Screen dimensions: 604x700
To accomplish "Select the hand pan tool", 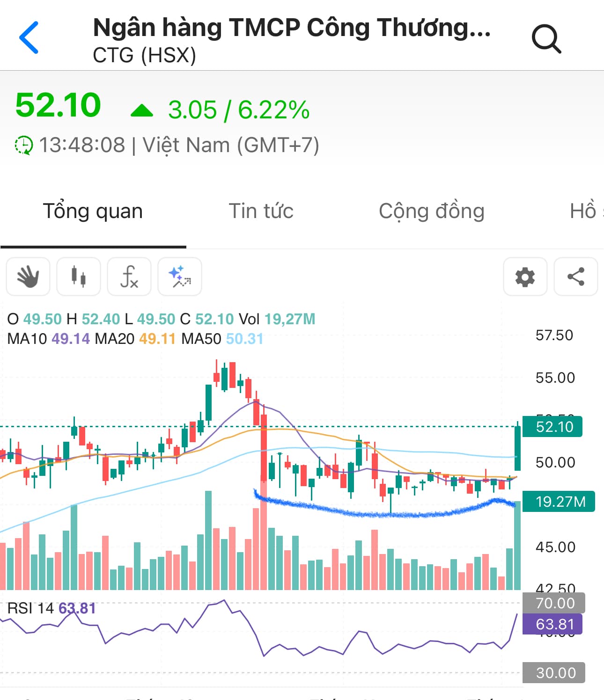I will tap(28, 277).
